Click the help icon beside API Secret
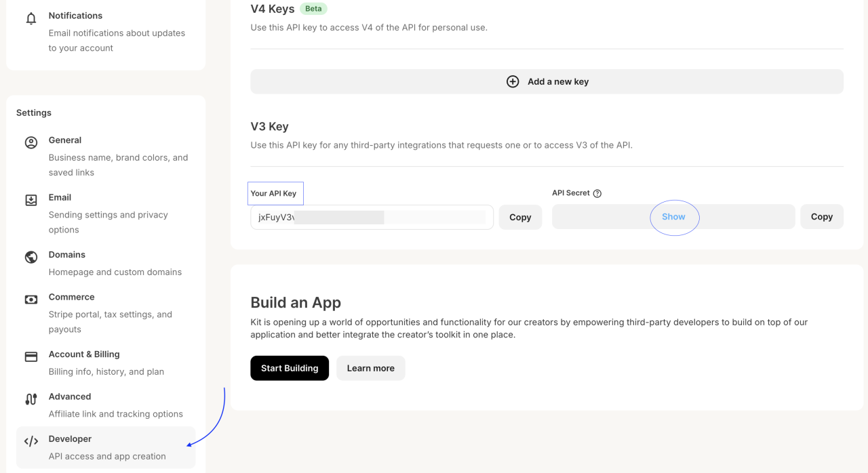The image size is (868, 473). point(597,193)
